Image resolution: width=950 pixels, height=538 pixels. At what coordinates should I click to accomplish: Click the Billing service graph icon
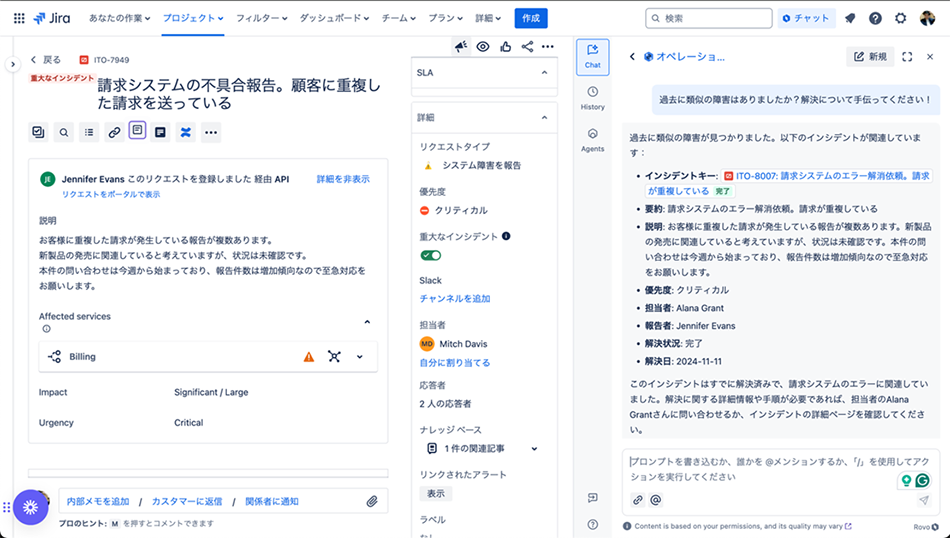334,357
